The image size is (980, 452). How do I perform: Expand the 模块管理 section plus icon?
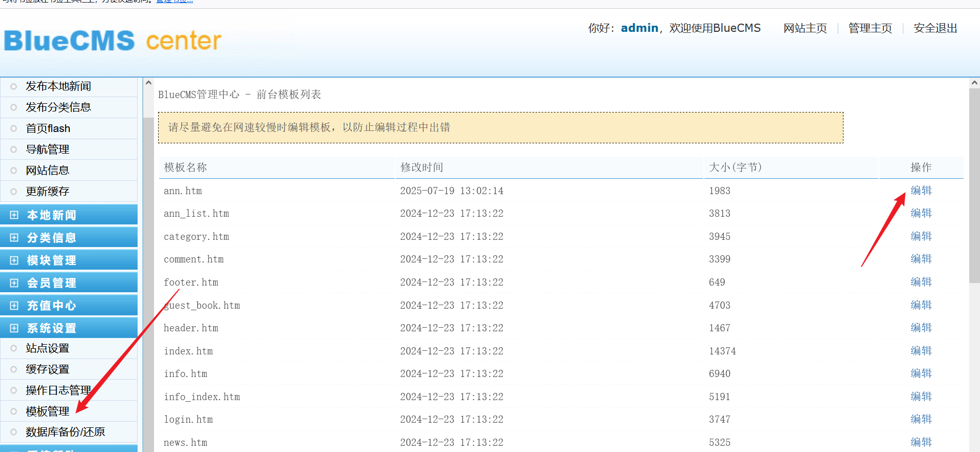pos(14,260)
